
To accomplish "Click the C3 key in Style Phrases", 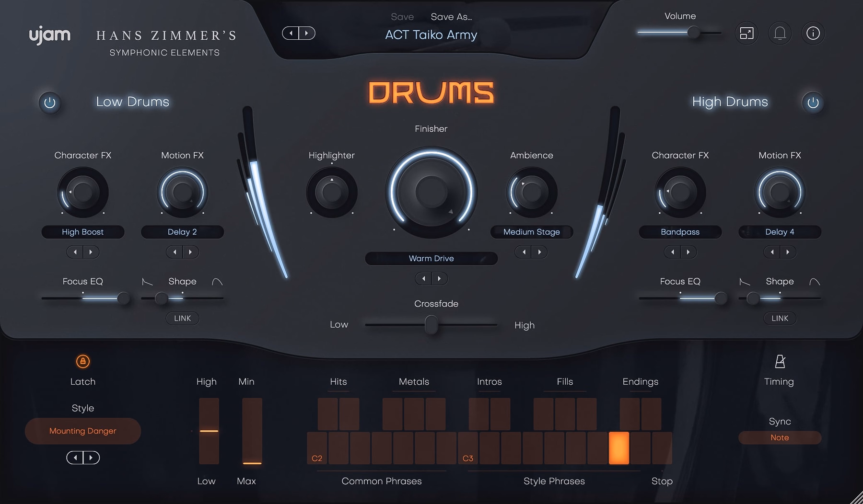I will point(468,448).
